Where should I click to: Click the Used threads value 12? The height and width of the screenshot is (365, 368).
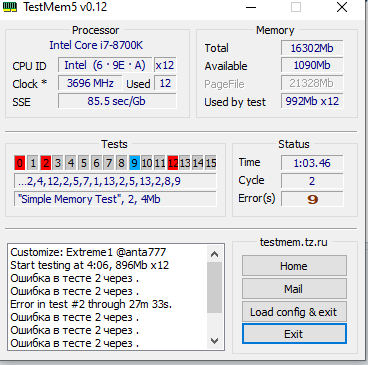coord(165,83)
